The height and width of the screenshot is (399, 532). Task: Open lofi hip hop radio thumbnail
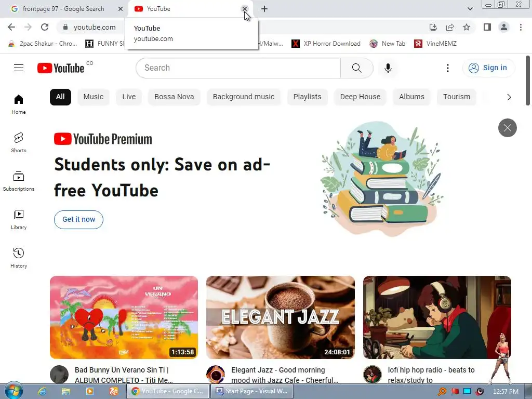(437, 317)
